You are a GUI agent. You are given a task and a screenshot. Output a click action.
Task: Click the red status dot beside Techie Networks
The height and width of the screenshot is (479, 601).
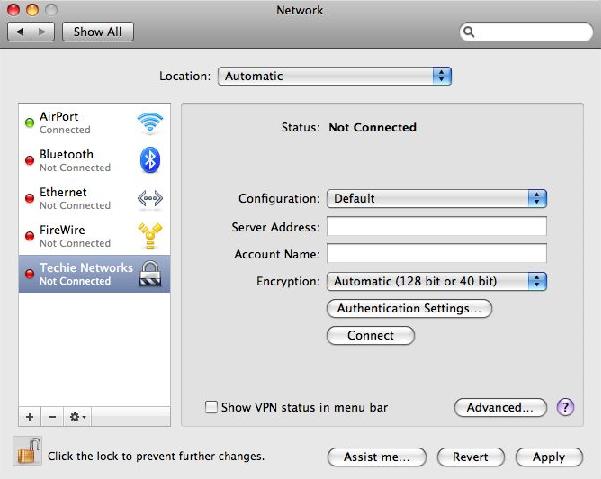[x=30, y=274]
